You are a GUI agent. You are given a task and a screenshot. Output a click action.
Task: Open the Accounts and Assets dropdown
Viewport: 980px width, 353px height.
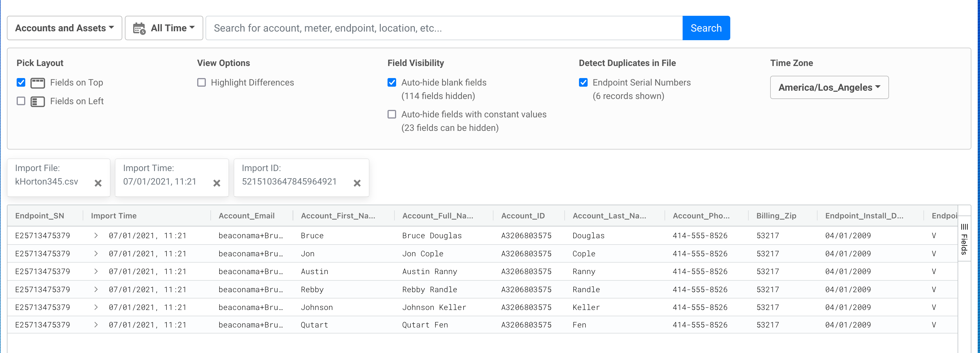64,28
